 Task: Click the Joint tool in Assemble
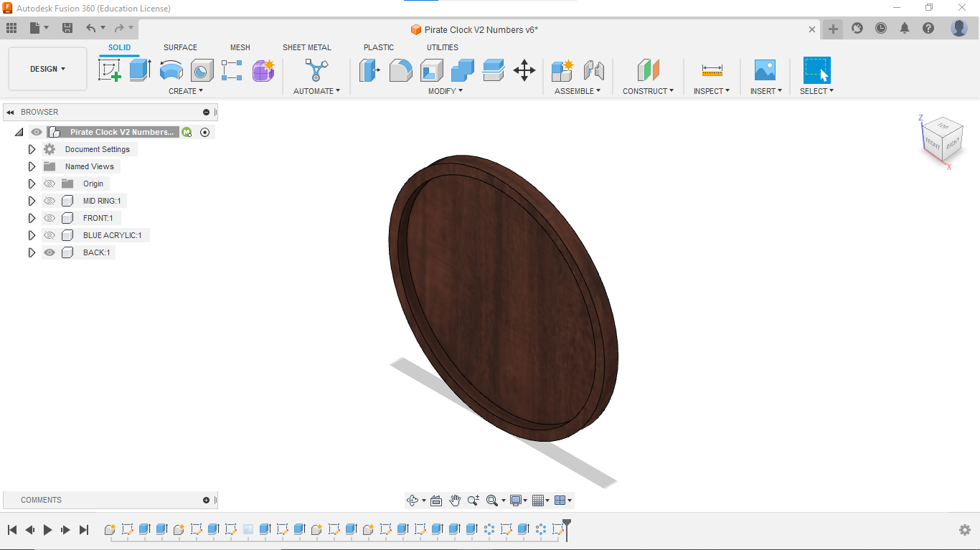(593, 70)
